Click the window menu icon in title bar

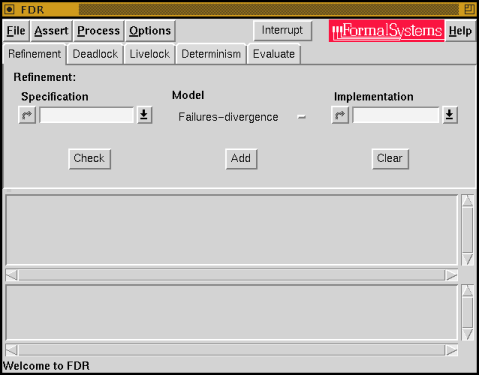coord(9,9)
